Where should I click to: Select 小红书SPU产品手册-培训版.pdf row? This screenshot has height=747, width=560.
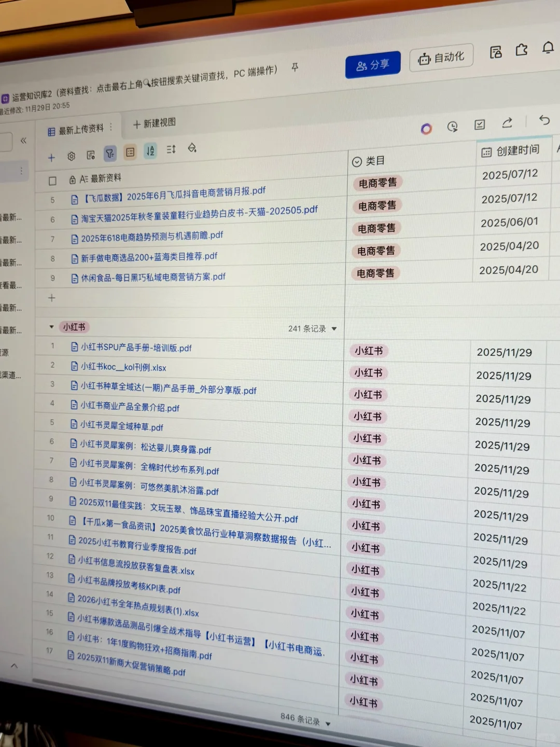pyautogui.click(x=136, y=348)
